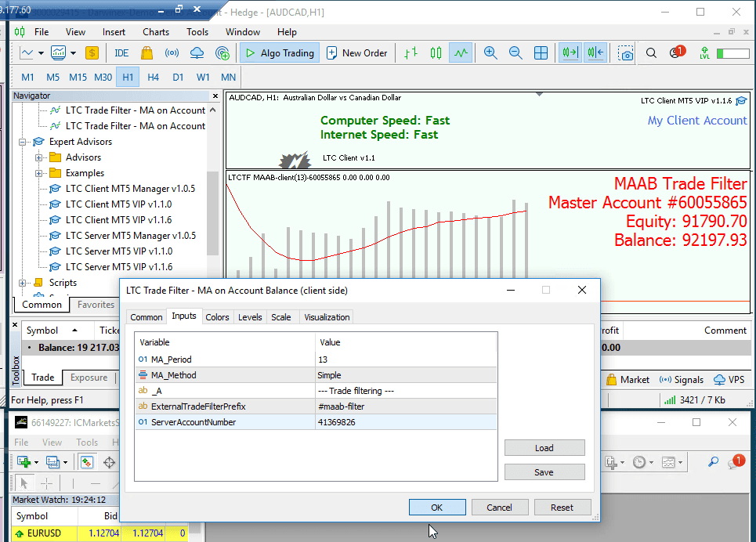Cancel the indicator properties dialog
756x542 pixels.
500,508
